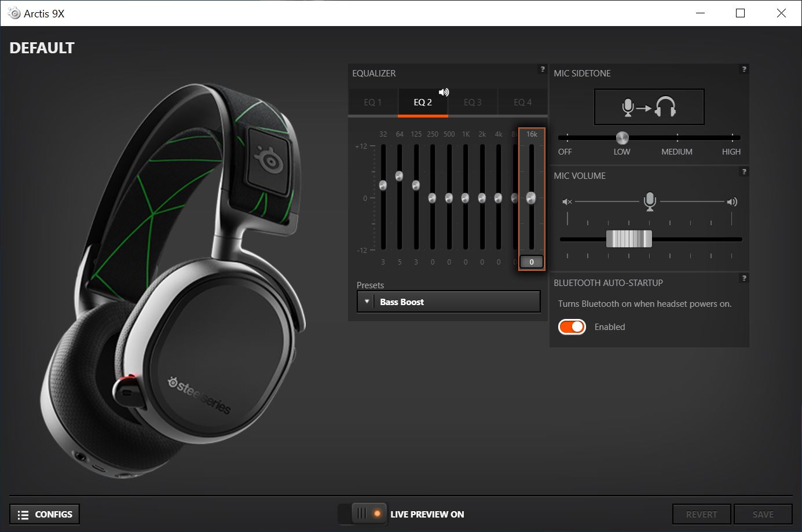The image size is (802, 532).
Task: Close the Arctis 9X window
Action: [781, 13]
